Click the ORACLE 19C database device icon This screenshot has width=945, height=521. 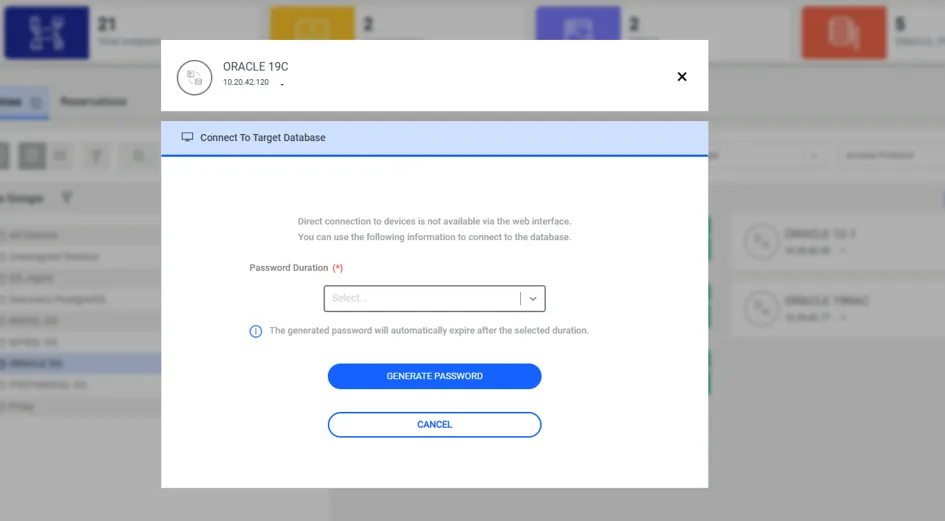tap(194, 78)
